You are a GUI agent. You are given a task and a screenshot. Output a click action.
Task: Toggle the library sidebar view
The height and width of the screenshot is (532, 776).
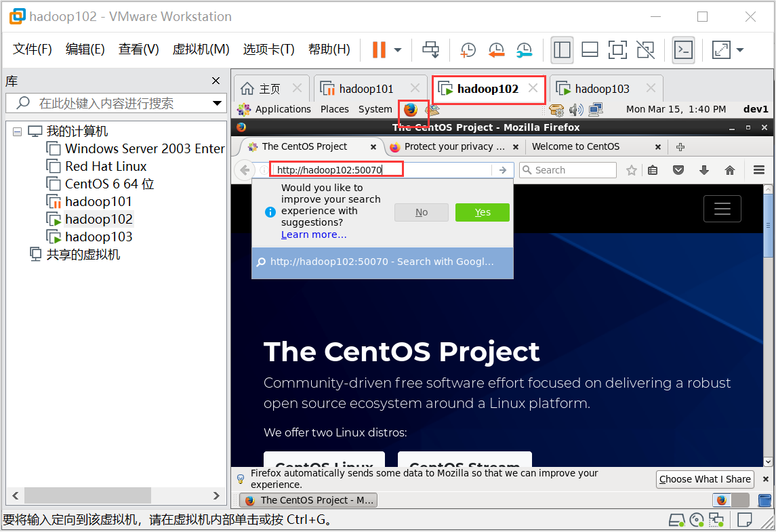562,49
